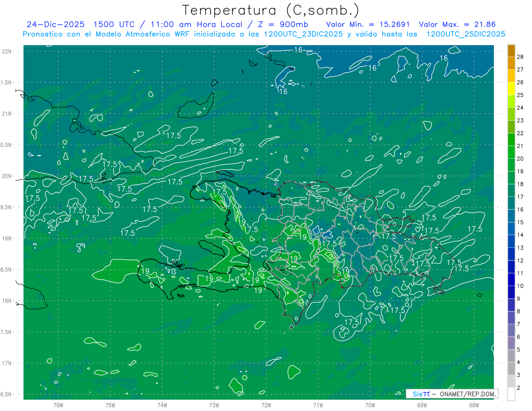Click legend scale value '25'

point(520,95)
